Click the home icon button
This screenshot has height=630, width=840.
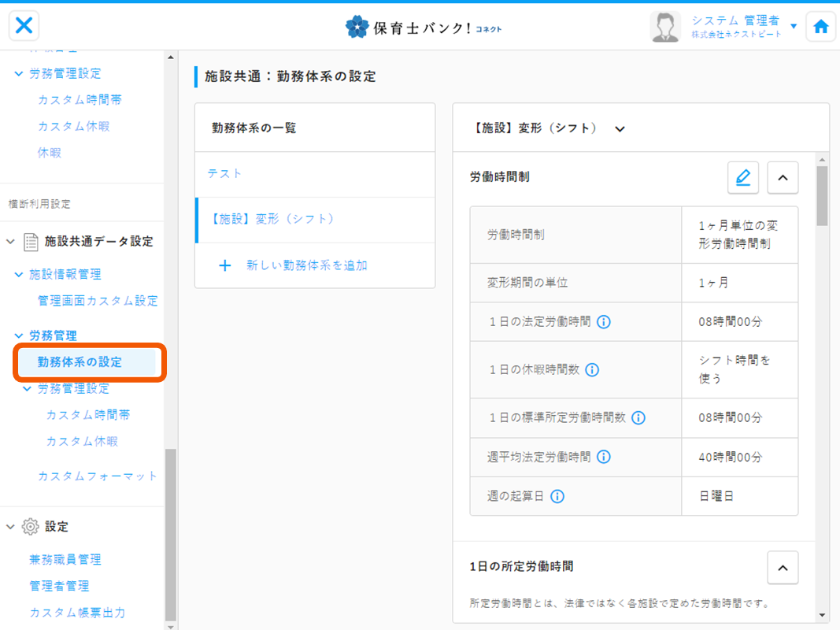tap(820, 26)
